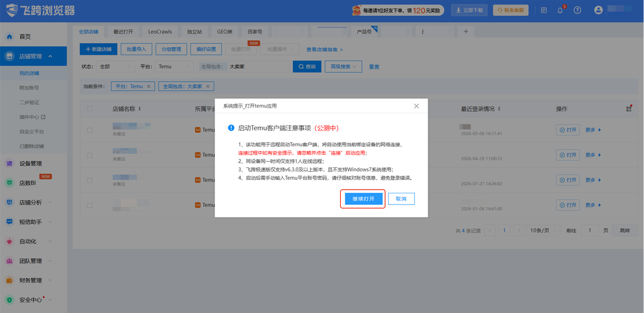644x313 pixels.
Task: Click the 店数BI sidebar icon
Action: [x=10, y=183]
